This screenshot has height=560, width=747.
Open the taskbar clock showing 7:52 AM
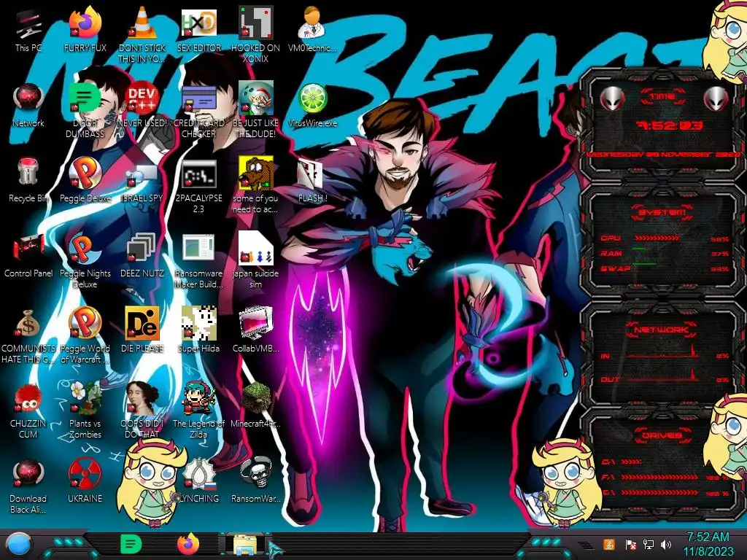[708, 544]
